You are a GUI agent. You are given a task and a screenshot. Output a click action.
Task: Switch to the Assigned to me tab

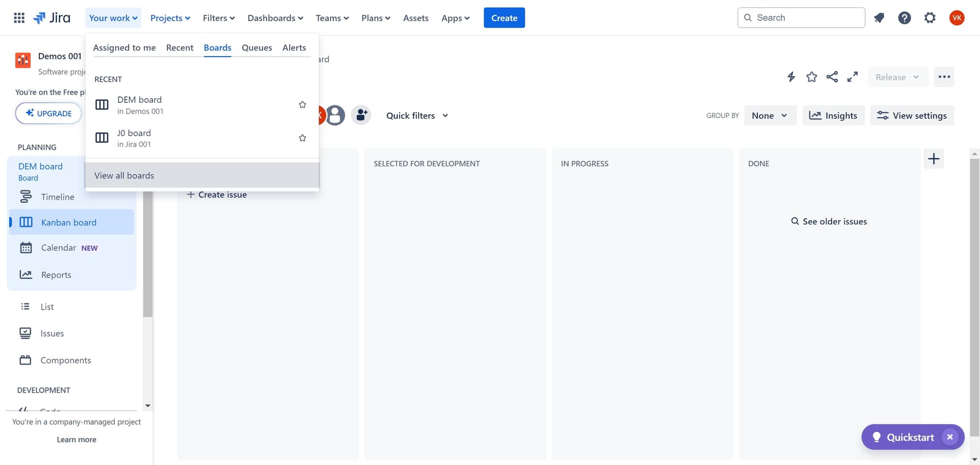[124, 47]
